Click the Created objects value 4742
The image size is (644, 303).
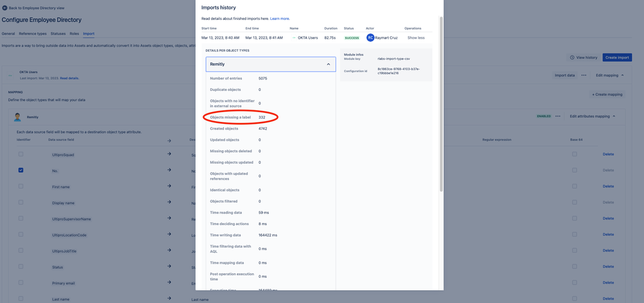tap(263, 128)
